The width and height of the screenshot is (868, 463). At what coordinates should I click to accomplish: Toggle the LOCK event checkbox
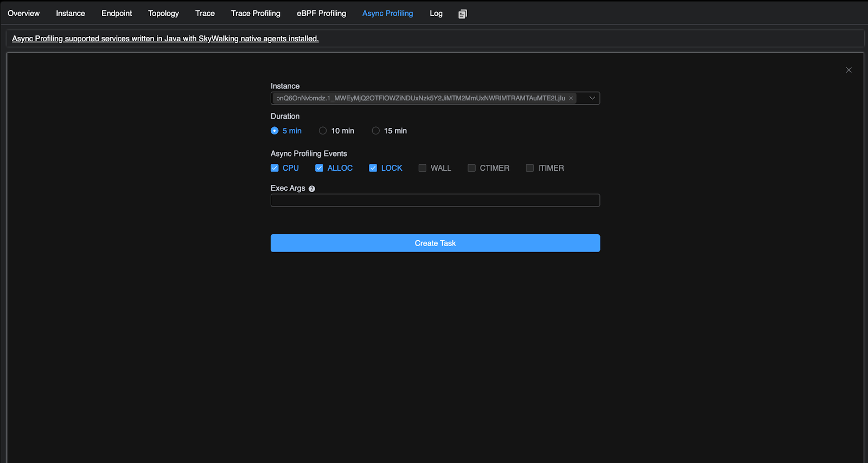point(373,168)
